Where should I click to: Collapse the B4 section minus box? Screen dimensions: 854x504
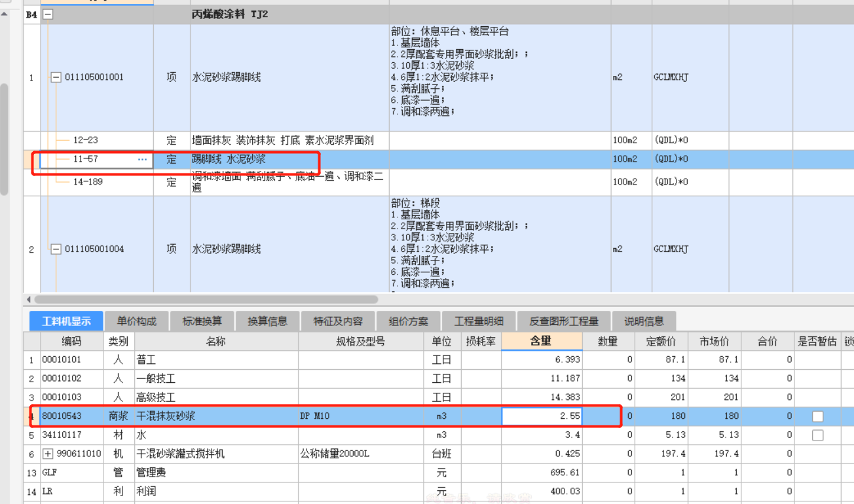coord(48,14)
